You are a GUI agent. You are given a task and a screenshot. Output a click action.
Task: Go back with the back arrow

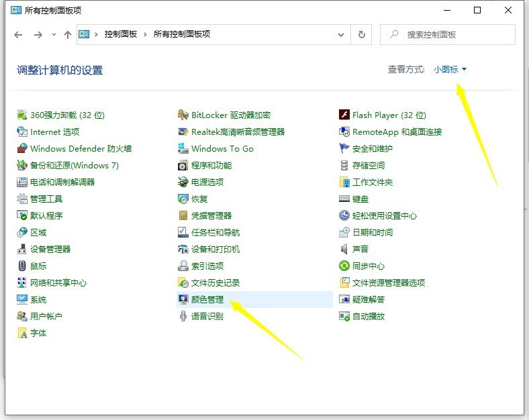click(19, 34)
